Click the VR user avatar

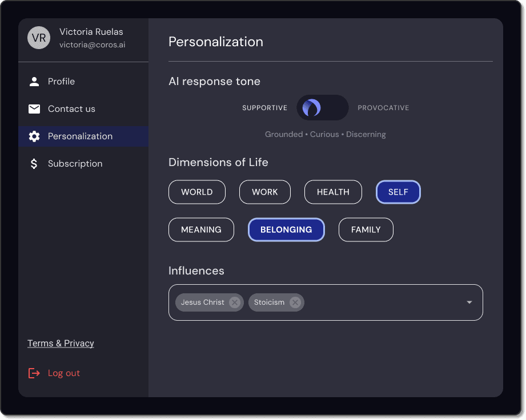click(x=39, y=38)
